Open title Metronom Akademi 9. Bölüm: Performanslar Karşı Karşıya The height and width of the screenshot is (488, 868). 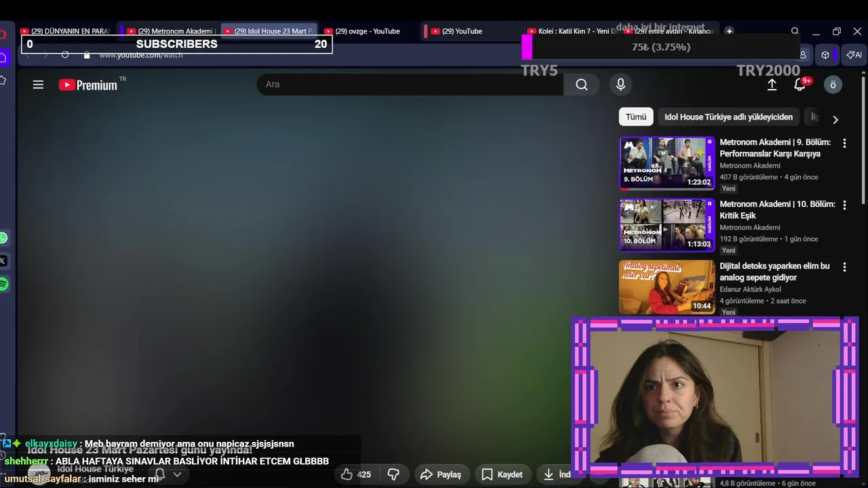point(775,148)
